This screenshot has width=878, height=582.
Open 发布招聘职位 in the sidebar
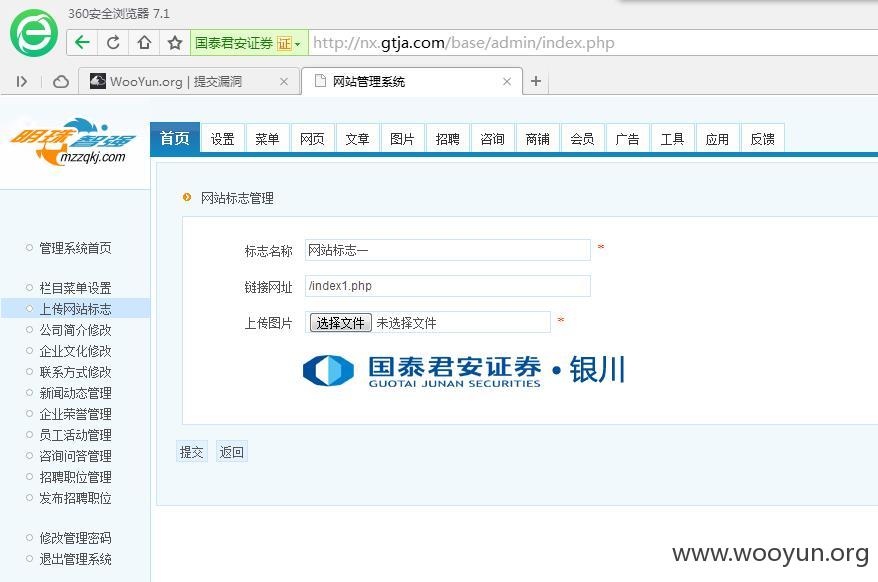[75, 498]
